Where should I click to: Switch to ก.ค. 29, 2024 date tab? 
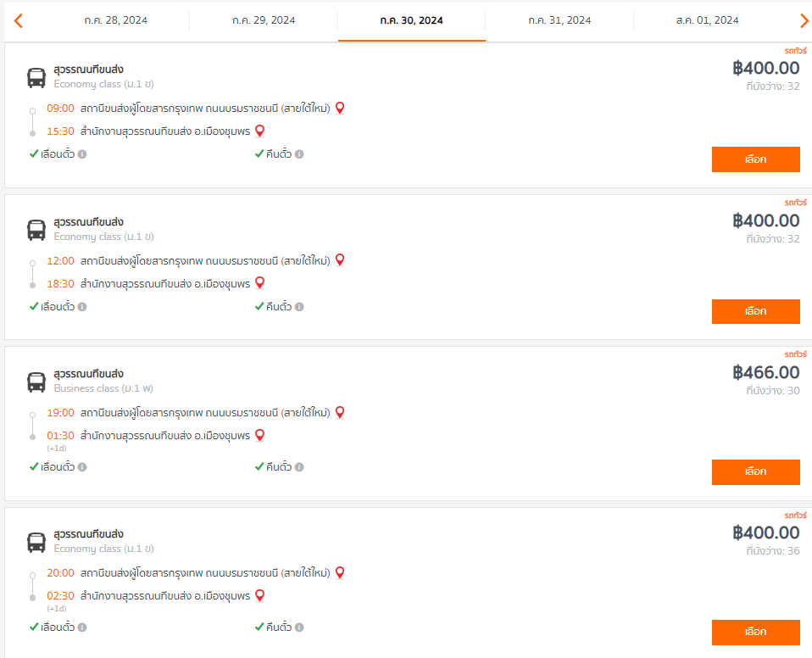click(264, 20)
